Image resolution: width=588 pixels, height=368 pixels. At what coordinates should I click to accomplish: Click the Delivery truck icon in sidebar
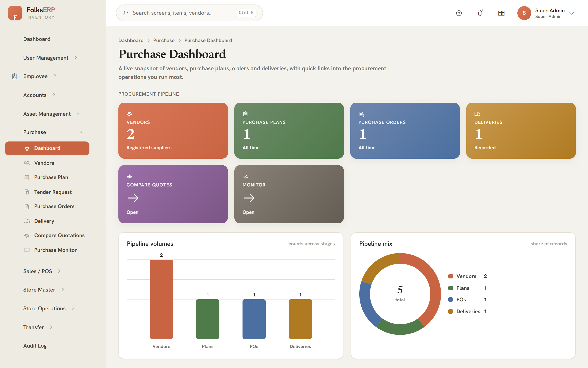(27, 221)
